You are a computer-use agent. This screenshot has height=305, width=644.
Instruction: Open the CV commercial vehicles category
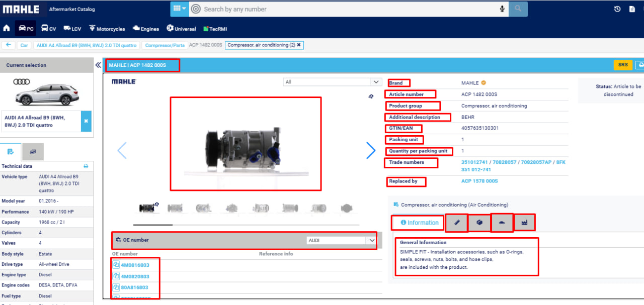[49, 29]
